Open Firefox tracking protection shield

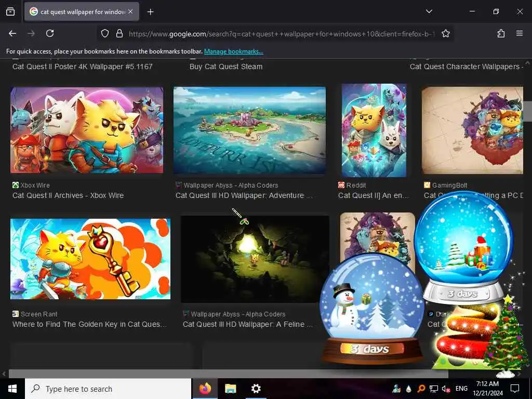[x=105, y=33]
